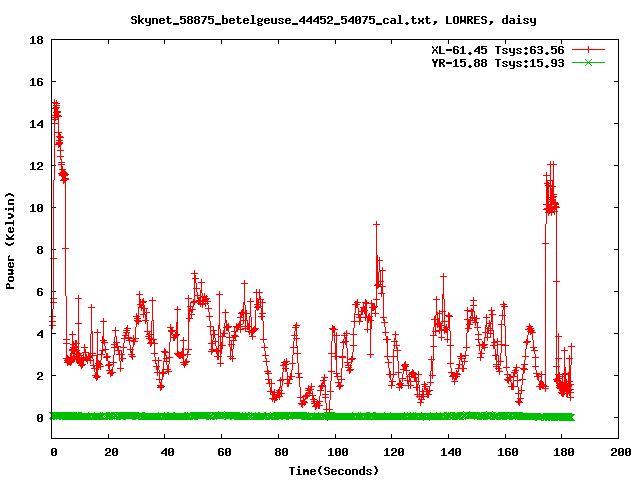Image resolution: width=640 pixels, height=480 pixels.
Task: Click x-axis tick label 100
Action: (338, 452)
